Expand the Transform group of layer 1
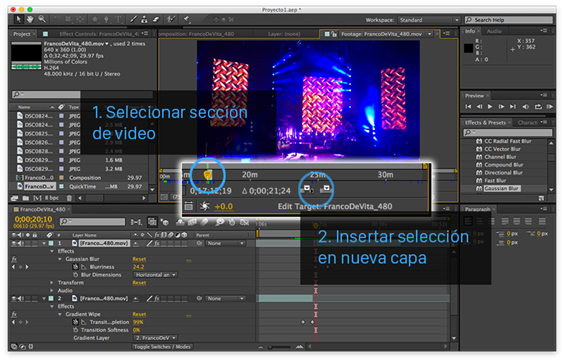The image size is (564, 361). 52,283
